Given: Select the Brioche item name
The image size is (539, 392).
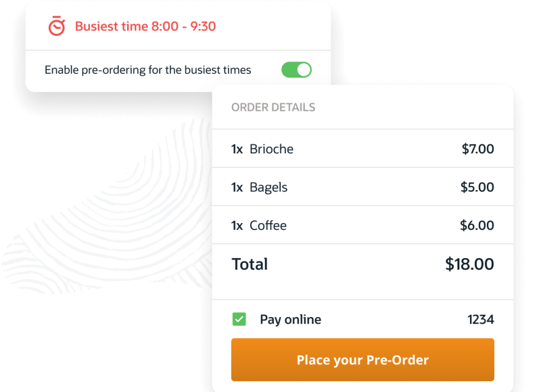Looking at the screenshot, I should [271, 149].
